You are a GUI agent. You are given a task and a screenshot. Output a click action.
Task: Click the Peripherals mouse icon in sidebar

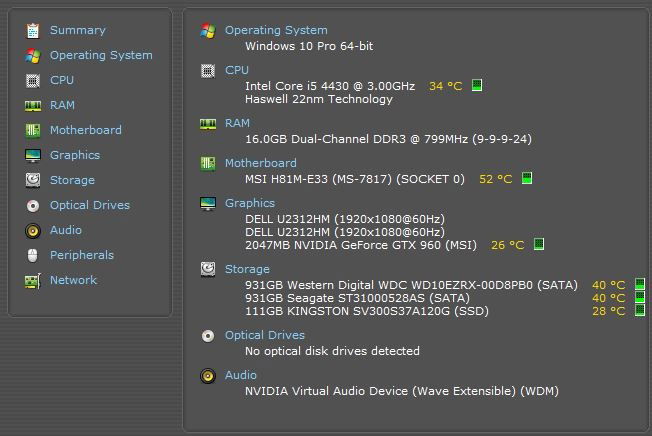33,256
